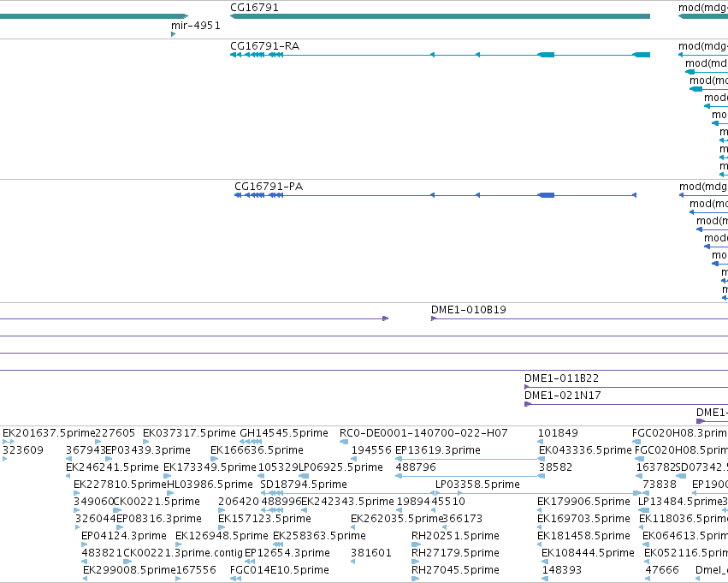Select the CG16791-RA transcript label
Viewport: 728px width, 583px height.
coord(264,46)
